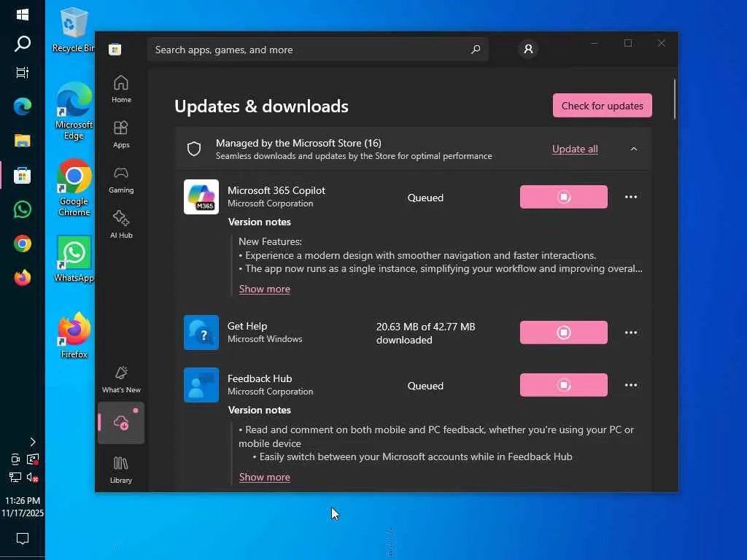Select the Firefox desktop shortcut

tap(74, 335)
